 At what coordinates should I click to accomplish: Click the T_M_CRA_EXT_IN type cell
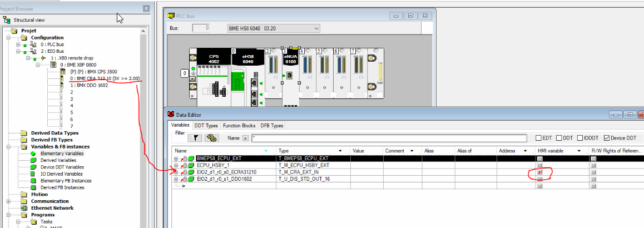[x=313, y=172]
